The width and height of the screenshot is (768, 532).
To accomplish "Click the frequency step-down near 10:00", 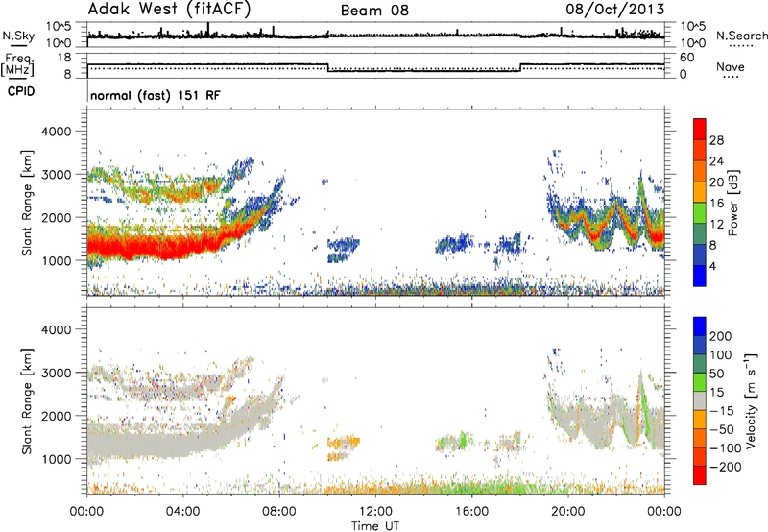I will pyautogui.click(x=327, y=67).
